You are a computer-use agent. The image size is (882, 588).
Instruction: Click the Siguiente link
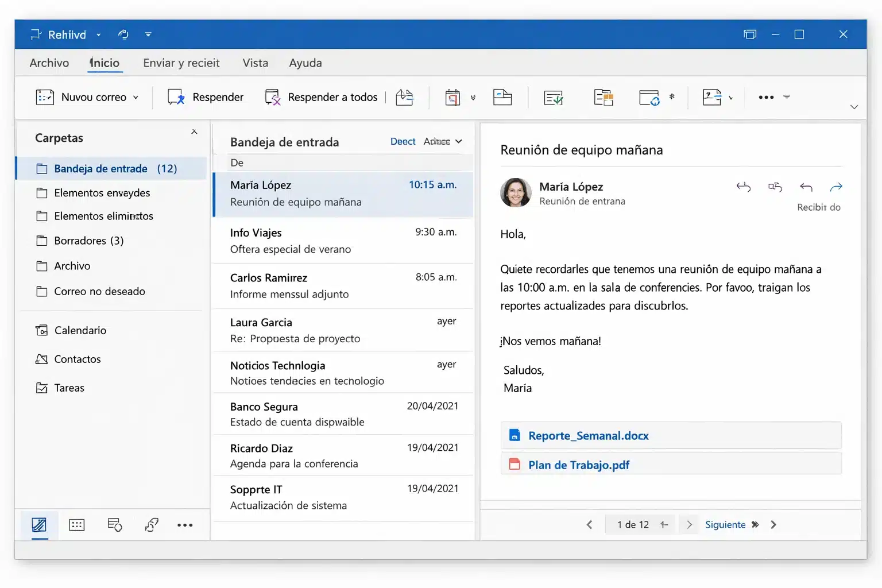tap(725, 524)
